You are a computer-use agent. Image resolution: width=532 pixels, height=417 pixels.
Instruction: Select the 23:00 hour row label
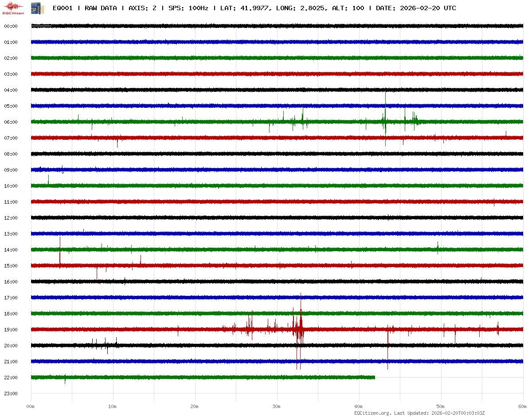[x=11, y=393]
